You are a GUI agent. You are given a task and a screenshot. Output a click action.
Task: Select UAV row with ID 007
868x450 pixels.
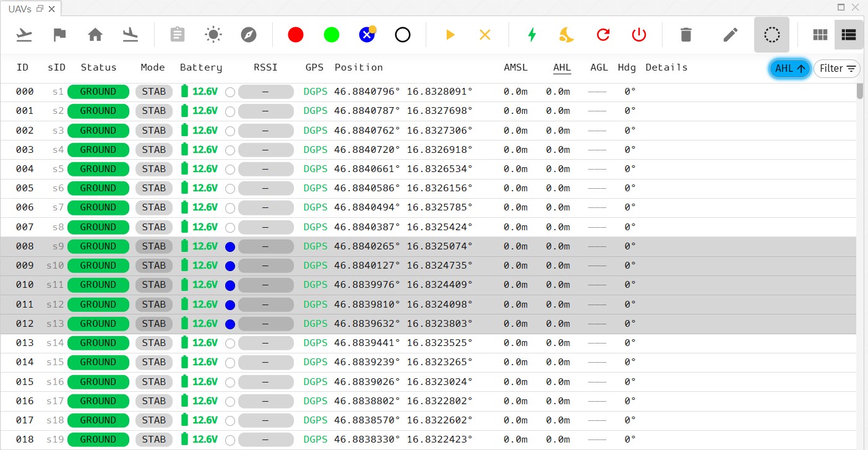pos(428,227)
